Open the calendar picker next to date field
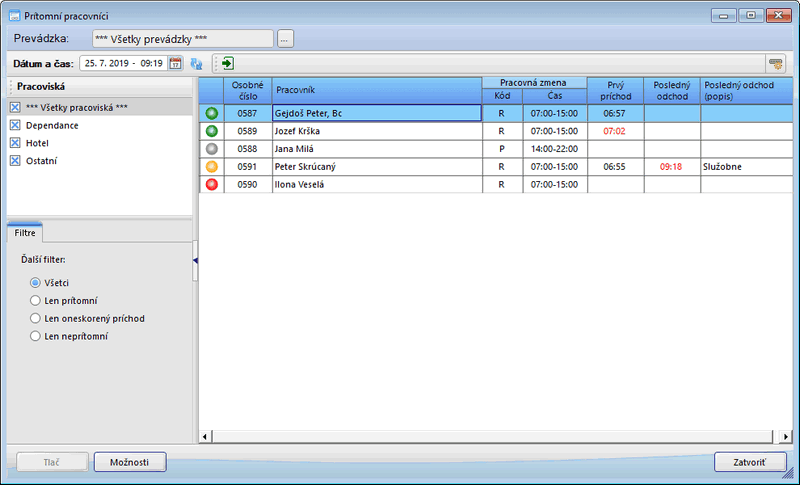The width and height of the screenshot is (800, 485). tap(175, 63)
